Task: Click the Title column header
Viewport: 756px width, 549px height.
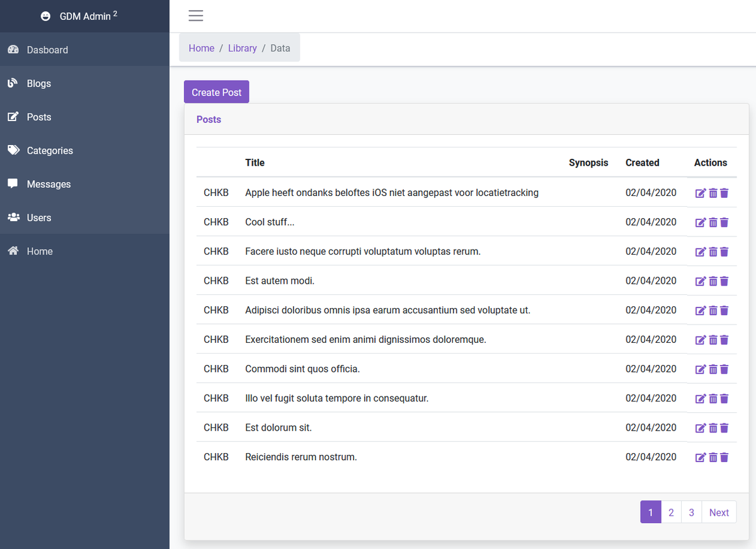Action: click(x=255, y=163)
